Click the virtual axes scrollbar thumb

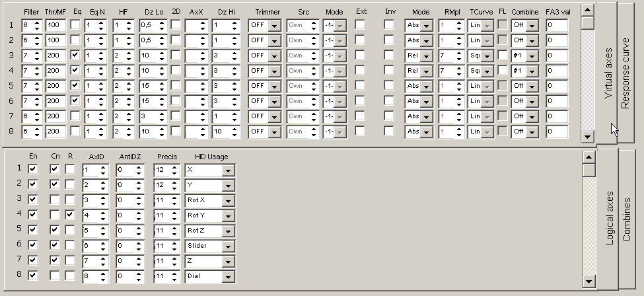click(588, 23)
